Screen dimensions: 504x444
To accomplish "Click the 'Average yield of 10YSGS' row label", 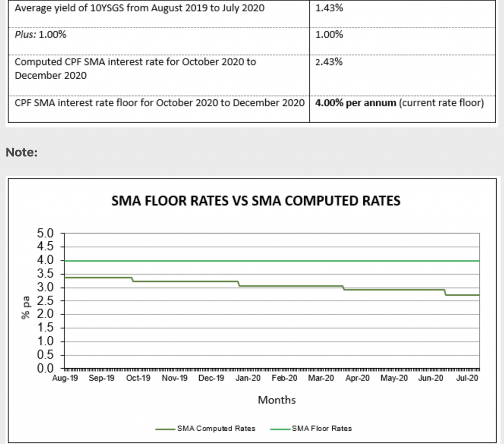I will (139, 9).
